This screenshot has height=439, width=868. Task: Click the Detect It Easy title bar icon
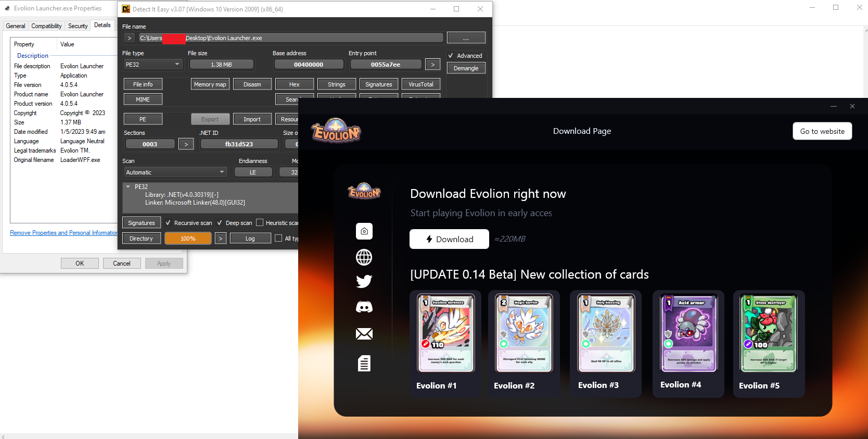(x=126, y=9)
